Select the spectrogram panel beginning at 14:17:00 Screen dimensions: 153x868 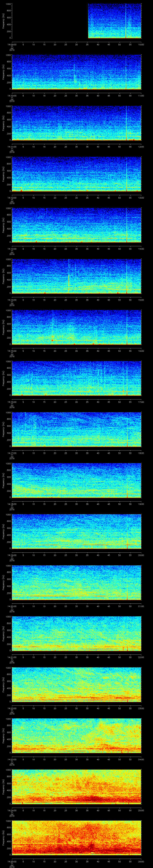tap(76, 429)
